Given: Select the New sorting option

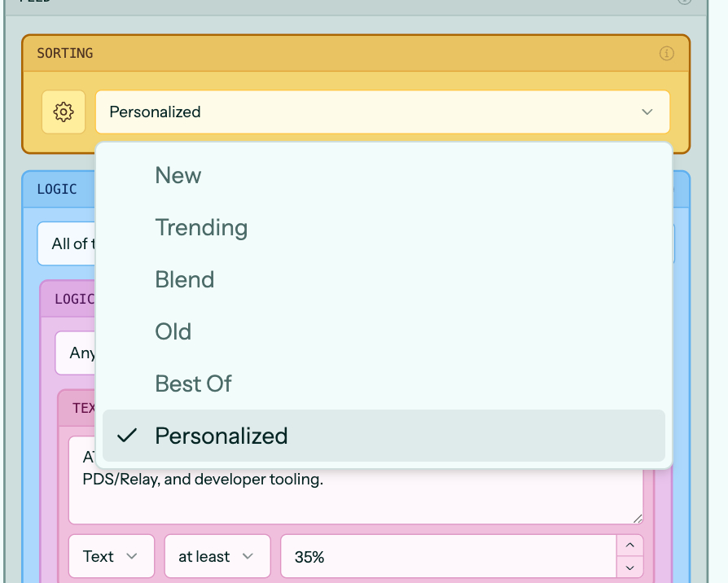Looking at the screenshot, I should [x=178, y=175].
